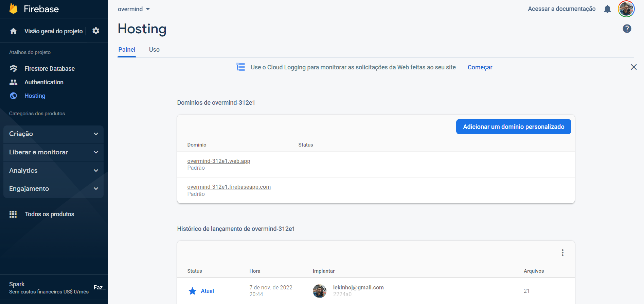
Task: Switch to the Painel tab
Action: 127,50
